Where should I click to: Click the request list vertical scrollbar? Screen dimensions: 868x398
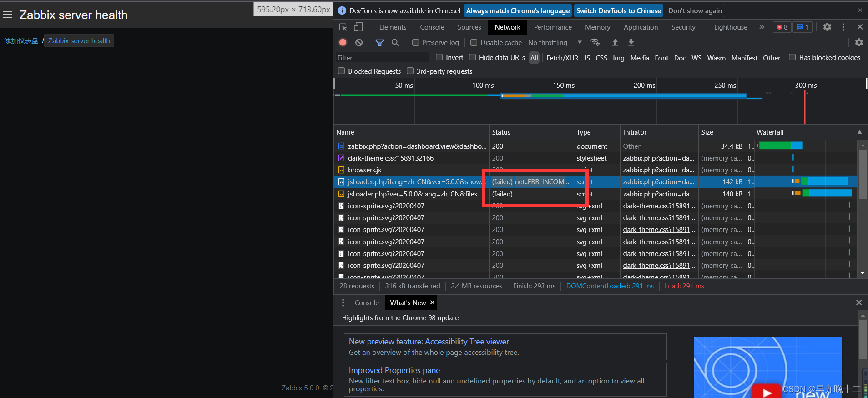(x=863, y=175)
